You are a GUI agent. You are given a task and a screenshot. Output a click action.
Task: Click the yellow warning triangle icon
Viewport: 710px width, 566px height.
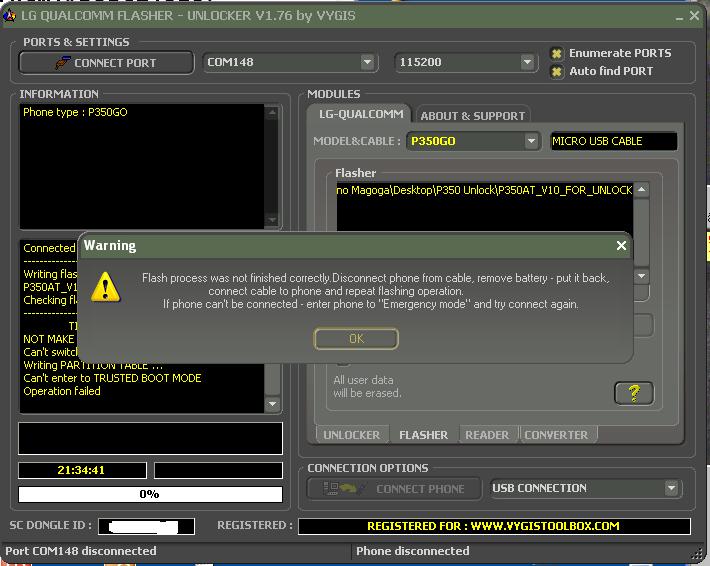[105, 287]
